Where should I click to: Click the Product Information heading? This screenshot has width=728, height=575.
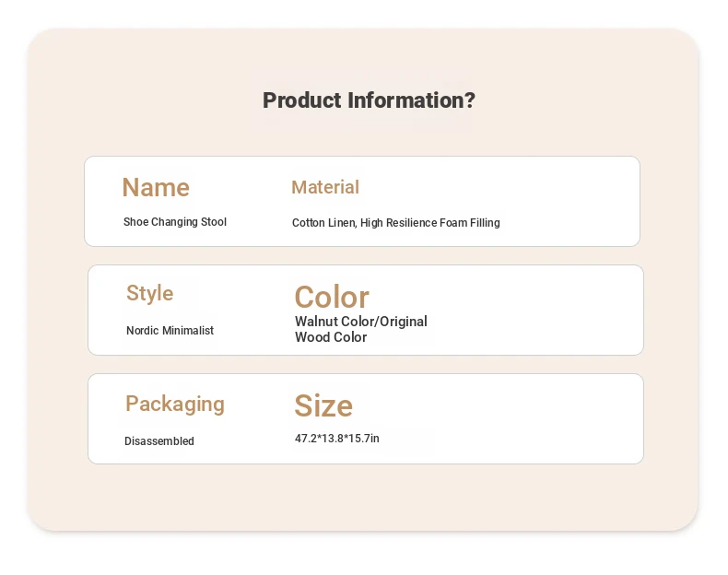pos(369,100)
